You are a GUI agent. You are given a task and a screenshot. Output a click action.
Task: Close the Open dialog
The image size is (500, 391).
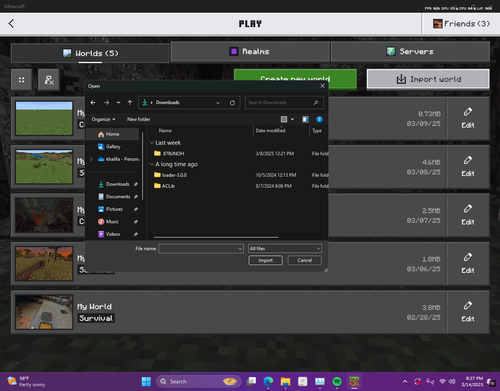pyautogui.click(x=322, y=86)
